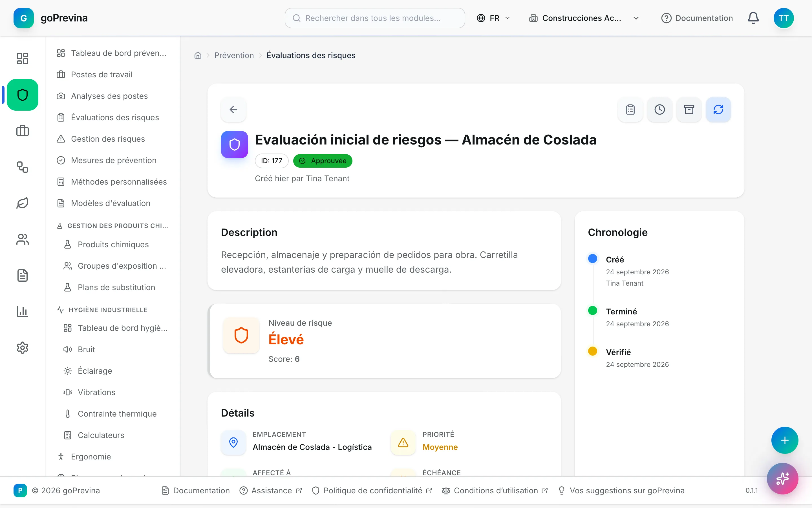Open the history clock icon button
Screen dimensions: 812x508
659,110
